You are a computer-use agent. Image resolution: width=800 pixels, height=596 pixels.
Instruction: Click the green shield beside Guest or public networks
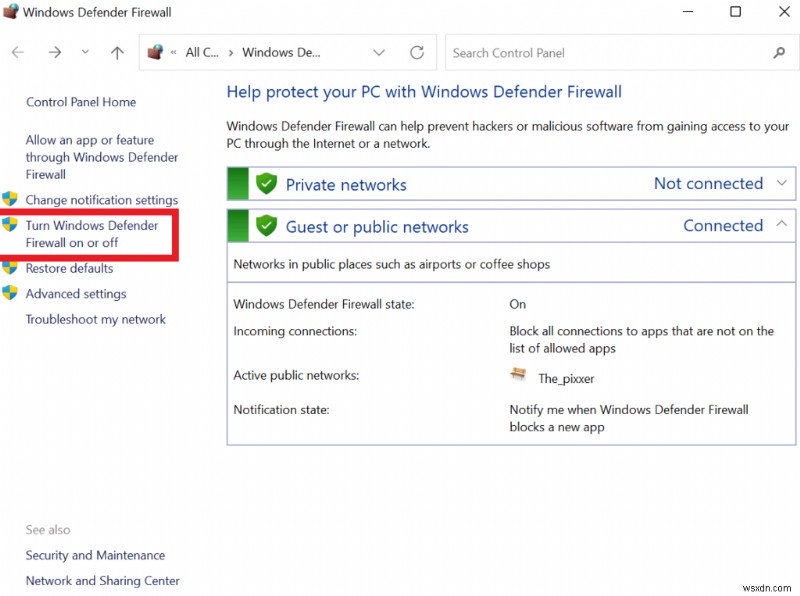tap(265, 226)
